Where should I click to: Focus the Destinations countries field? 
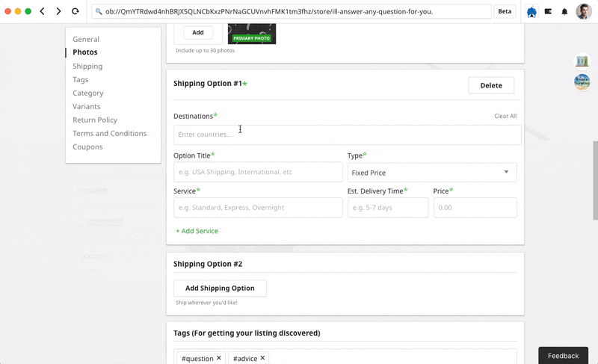347,135
